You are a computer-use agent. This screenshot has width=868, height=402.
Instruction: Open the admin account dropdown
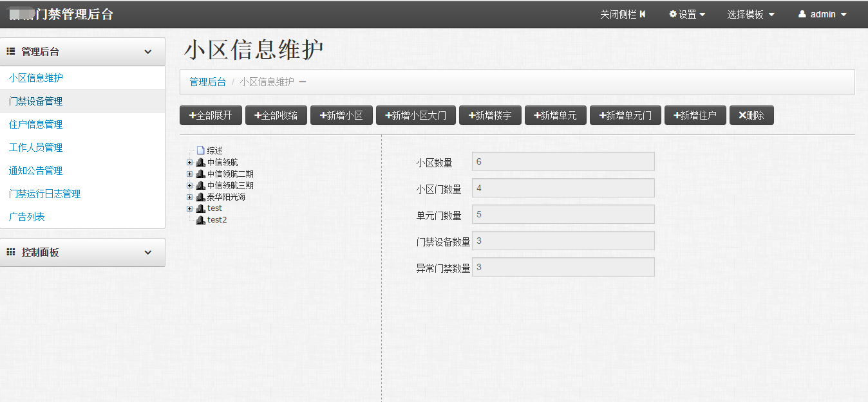pos(822,14)
